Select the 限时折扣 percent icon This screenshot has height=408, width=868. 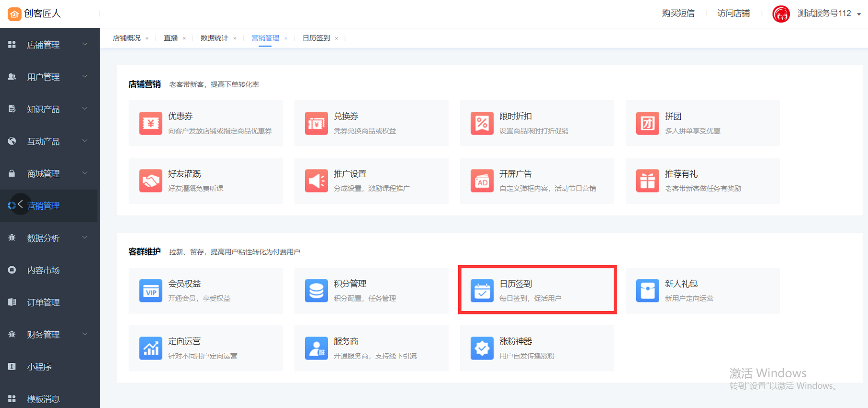point(482,123)
